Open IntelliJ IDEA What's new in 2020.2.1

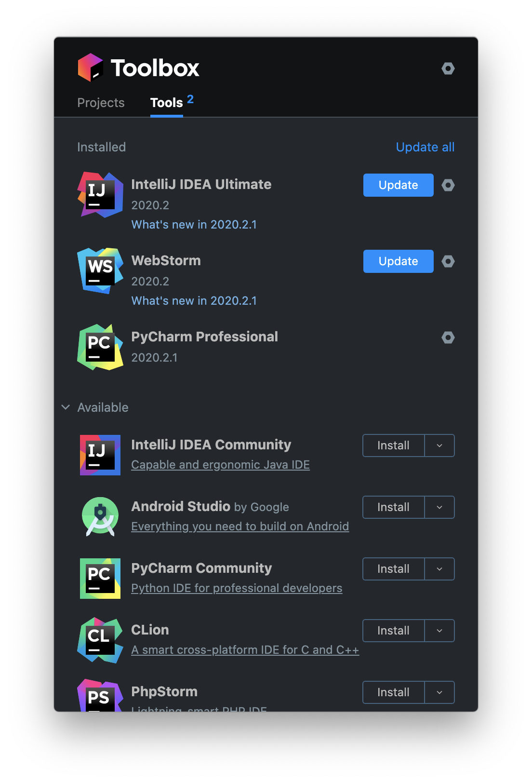click(194, 225)
